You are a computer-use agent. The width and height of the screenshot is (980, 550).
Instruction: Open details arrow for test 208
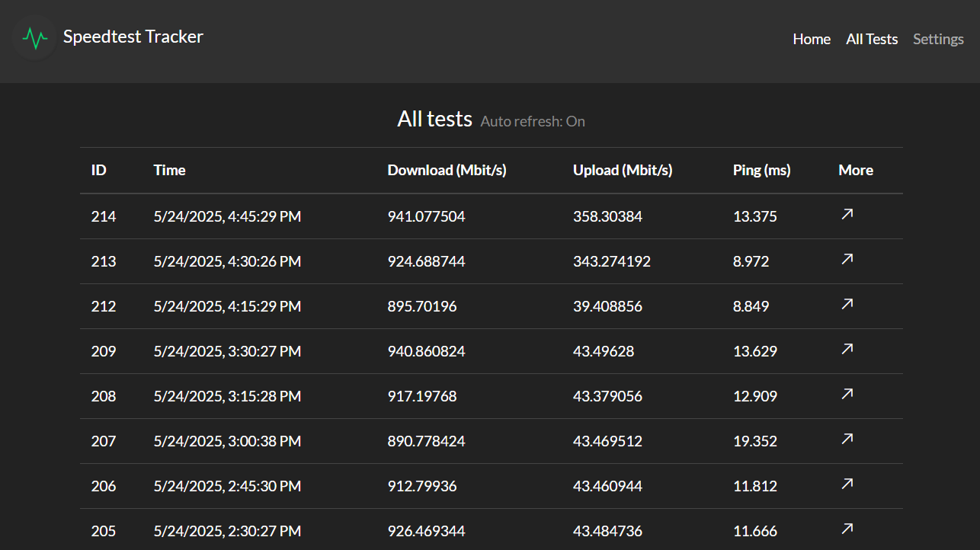pyautogui.click(x=847, y=395)
